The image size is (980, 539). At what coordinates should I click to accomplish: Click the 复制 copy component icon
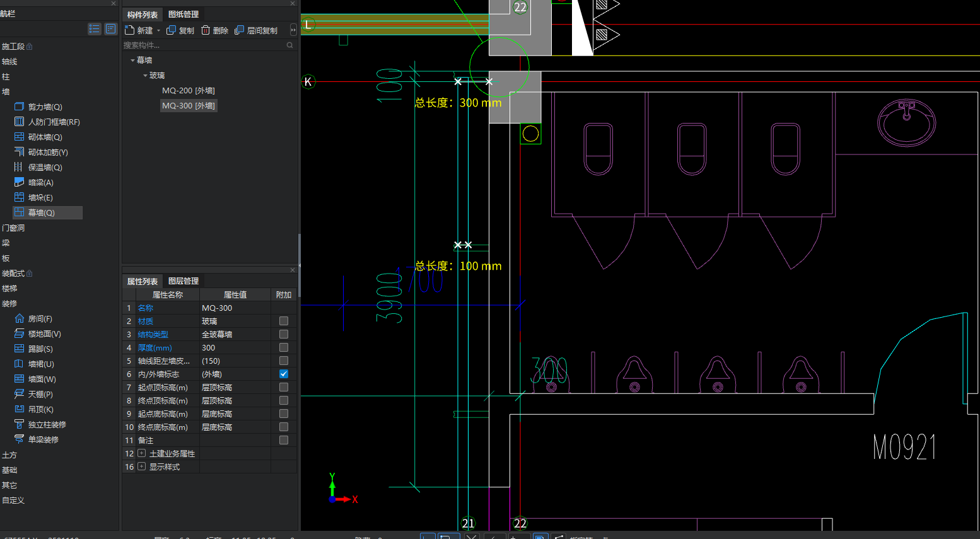click(x=171, y=30)
